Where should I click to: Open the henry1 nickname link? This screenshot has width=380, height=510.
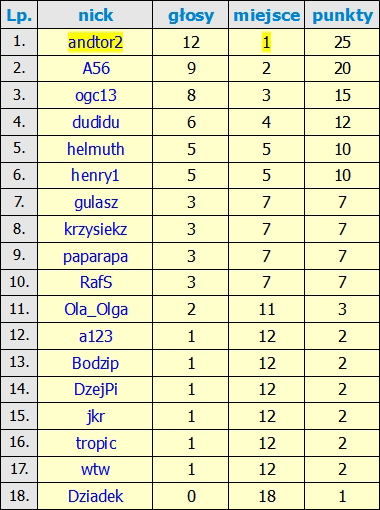[x=95, y=176]
